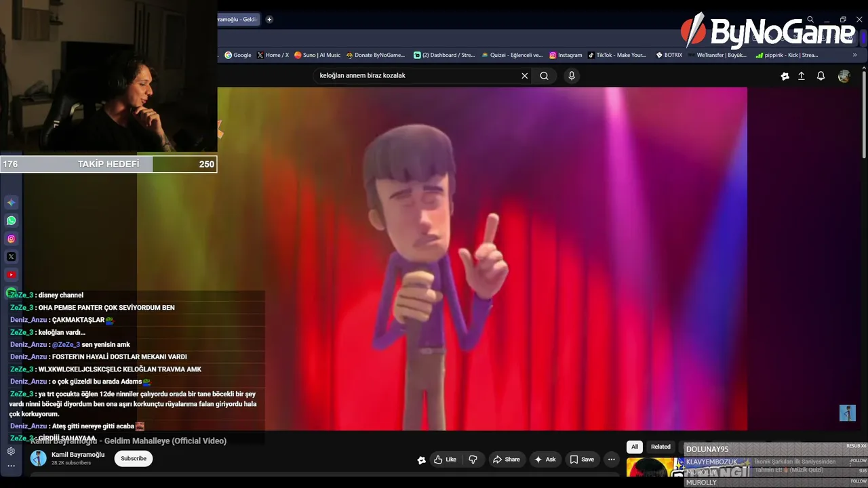Click the browser search icon in title bar
Viewport: 868px width, 488px height.
(810, 20)
